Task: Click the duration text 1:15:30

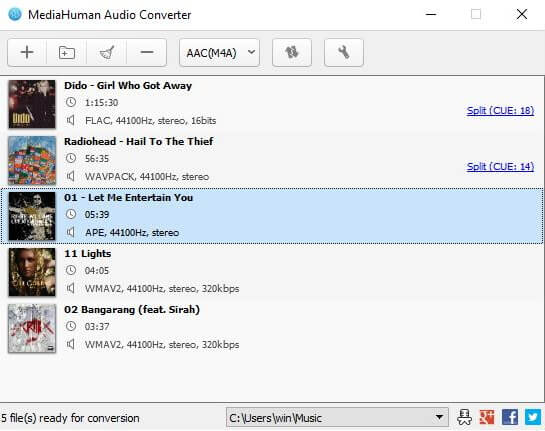Action: click(x=101, y=103)
